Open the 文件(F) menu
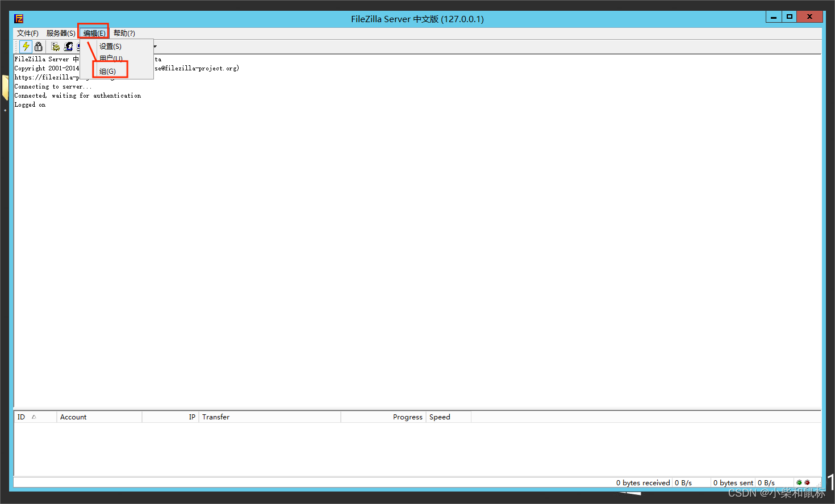This screenshot has width=835, height=504. (x=28, y=33)
